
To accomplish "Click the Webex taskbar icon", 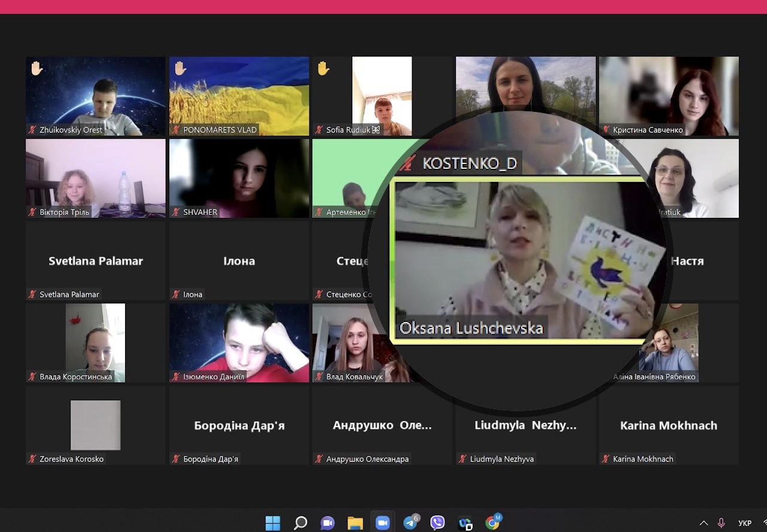I will [465, 522].
